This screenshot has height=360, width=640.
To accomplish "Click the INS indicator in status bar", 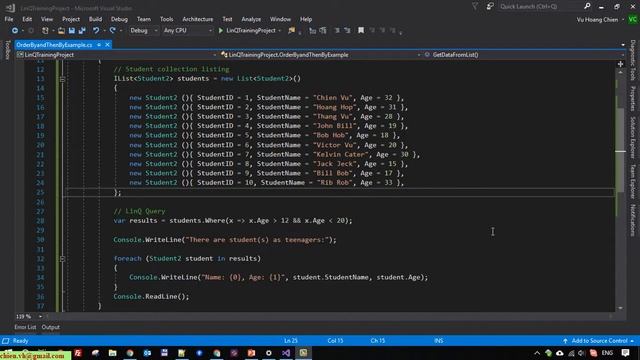I will click(x=438, y=341).
